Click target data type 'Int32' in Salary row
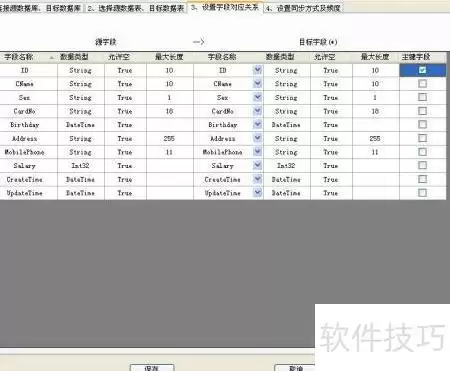This screenshot has height=371, width=450. 286,166
